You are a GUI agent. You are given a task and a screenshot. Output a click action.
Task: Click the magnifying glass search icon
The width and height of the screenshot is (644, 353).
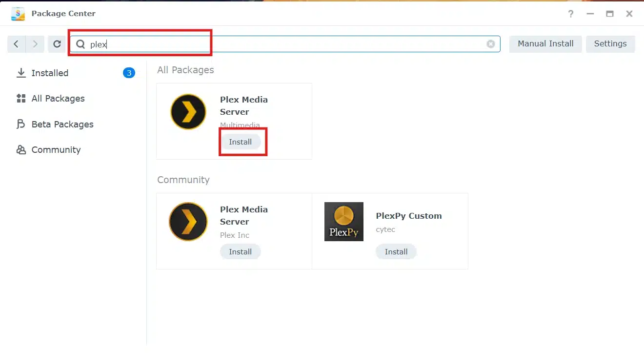point(80,44)
